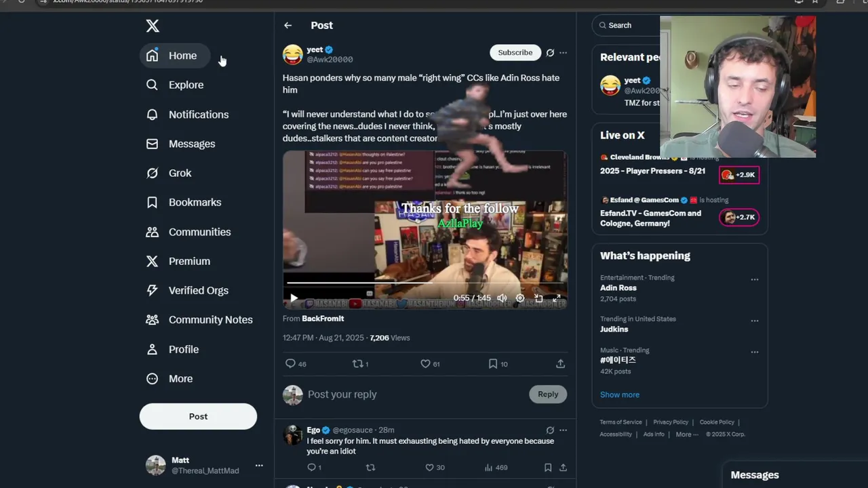Image resolution: width=868 pixels, height=488 pixels.
Task: Click Grok icon on Ego's reply
Action: pos(550,430)
